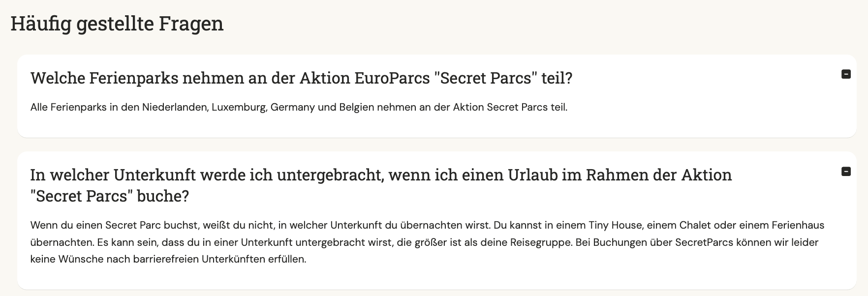868x296 pixels.
Task: Click the answer starting "Alle Ferienparks in den"
Action: tap(299, 107)
